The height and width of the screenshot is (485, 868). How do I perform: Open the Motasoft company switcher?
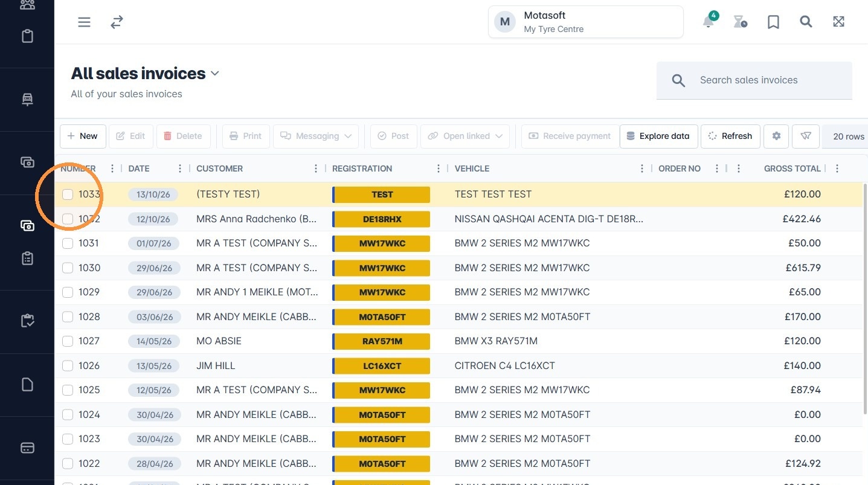(585, 22)
